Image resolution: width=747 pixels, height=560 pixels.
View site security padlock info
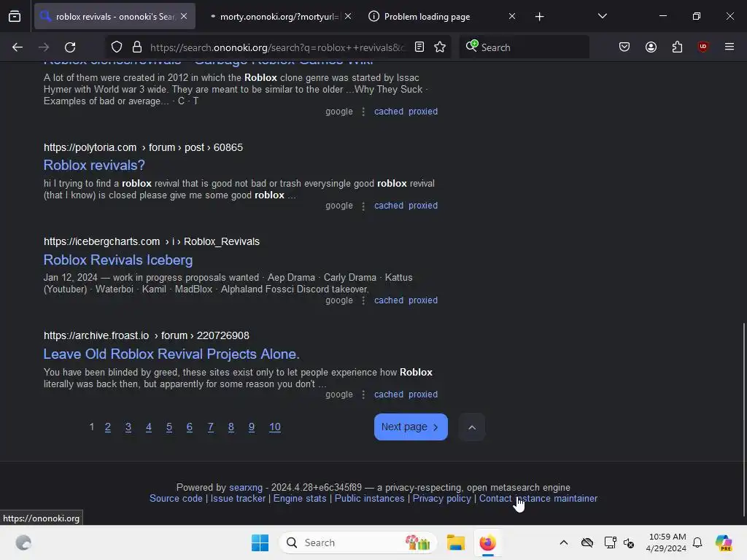[x=137, y=47]
